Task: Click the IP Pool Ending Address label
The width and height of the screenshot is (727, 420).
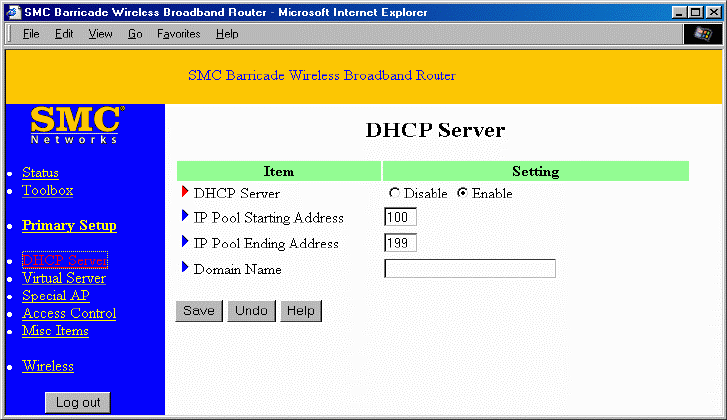Action: point(266,243)
